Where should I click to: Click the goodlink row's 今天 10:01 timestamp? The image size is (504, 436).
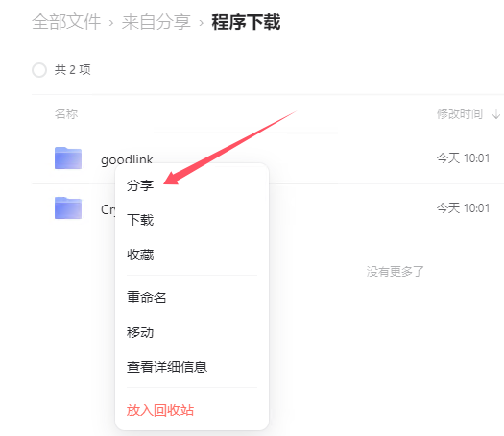click(x=463, y=158)
